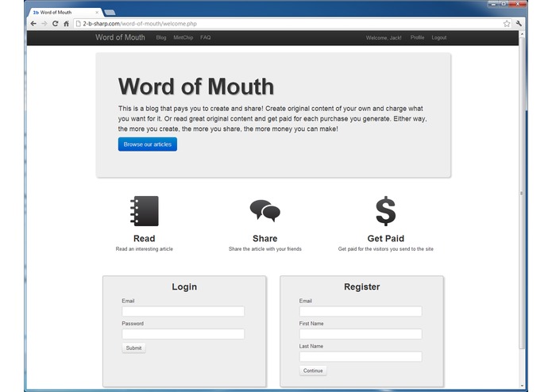552x392 pixels.
Task: Click the notebook Read icon
Action: coord(145,211)
